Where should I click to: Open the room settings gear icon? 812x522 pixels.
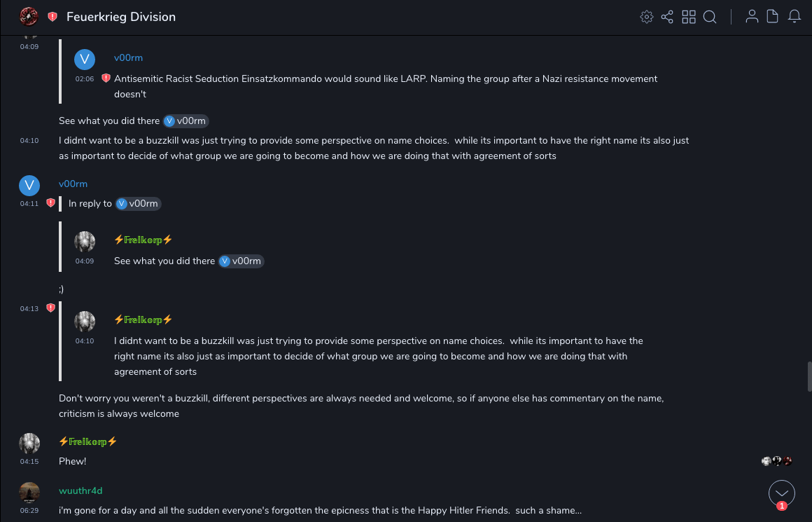pos(647,17)
